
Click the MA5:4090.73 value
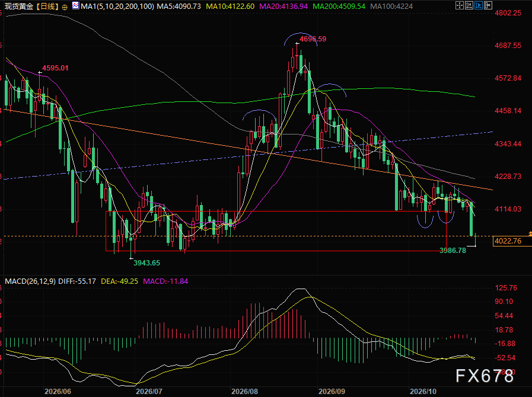point(179,7)
